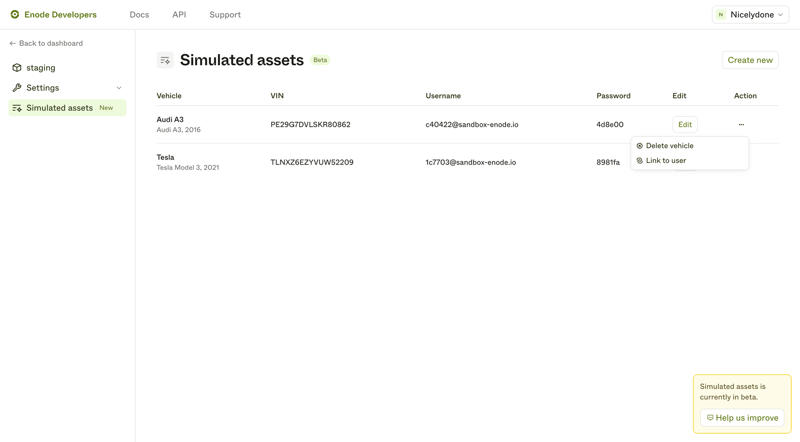Click the back arrow icon

pos(13,43)
